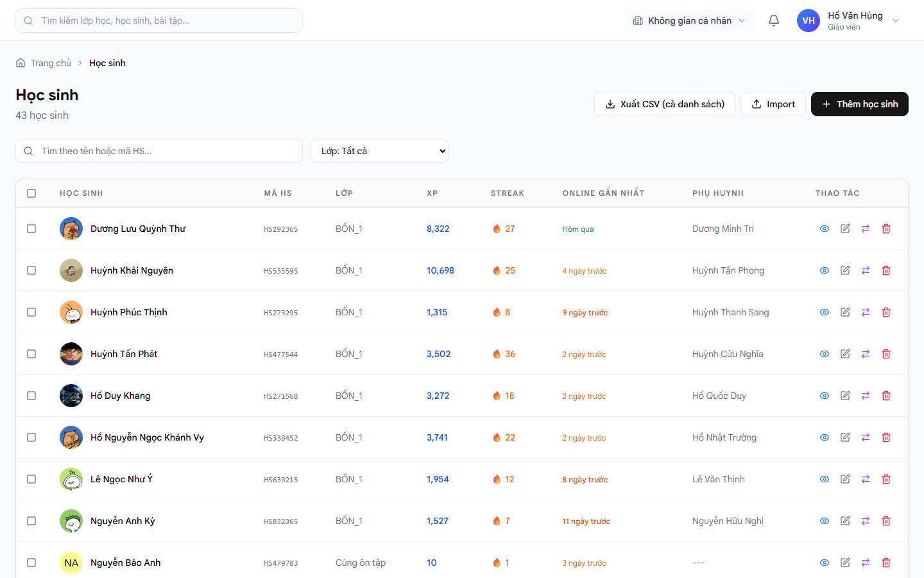The image size is (924, 578).
Task: Click student code HS292365
Action: [280, 229]
